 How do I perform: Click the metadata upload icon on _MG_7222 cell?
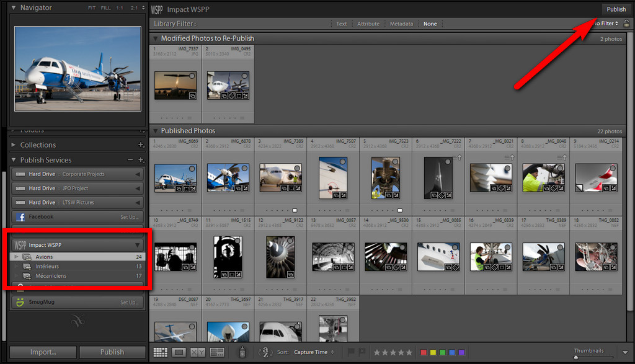click(457, 157)
